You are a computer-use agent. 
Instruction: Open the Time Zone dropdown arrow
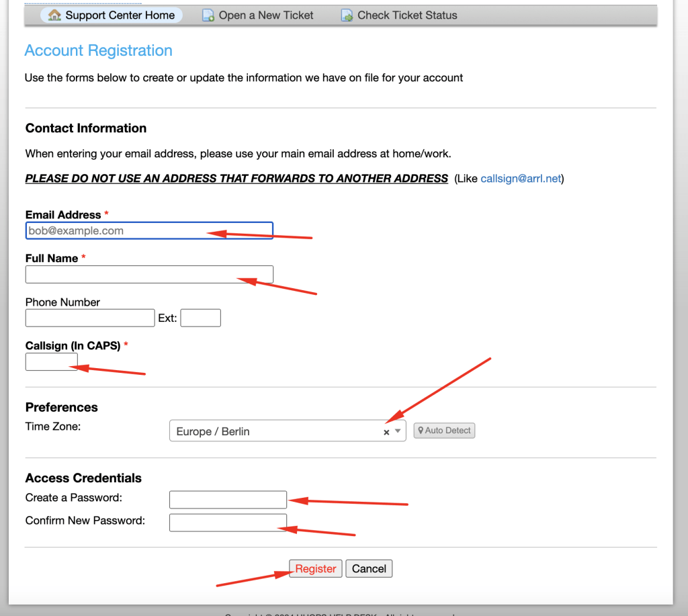(x=398, y=431)
